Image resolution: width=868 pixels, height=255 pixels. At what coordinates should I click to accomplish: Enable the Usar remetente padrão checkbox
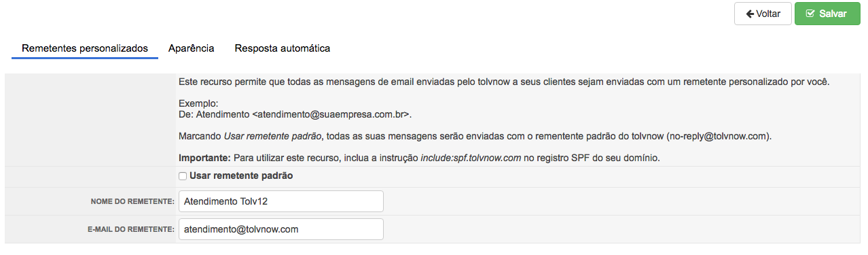tap(183, 176)
